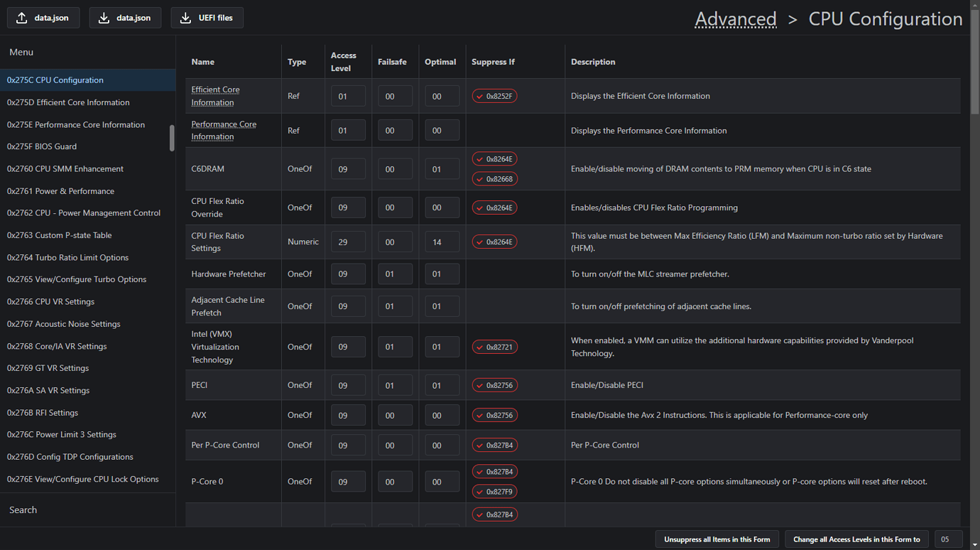
Task: Click Change all Access Levels in this Form to
Action: [856, 539]
